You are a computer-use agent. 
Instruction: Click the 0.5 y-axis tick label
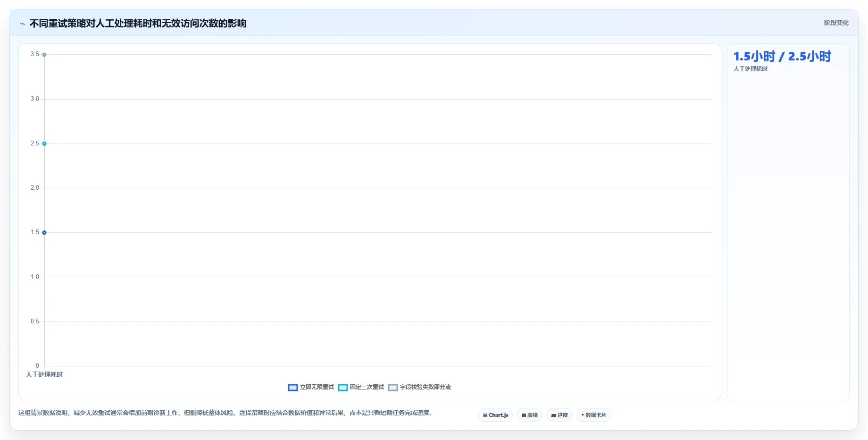35,322
